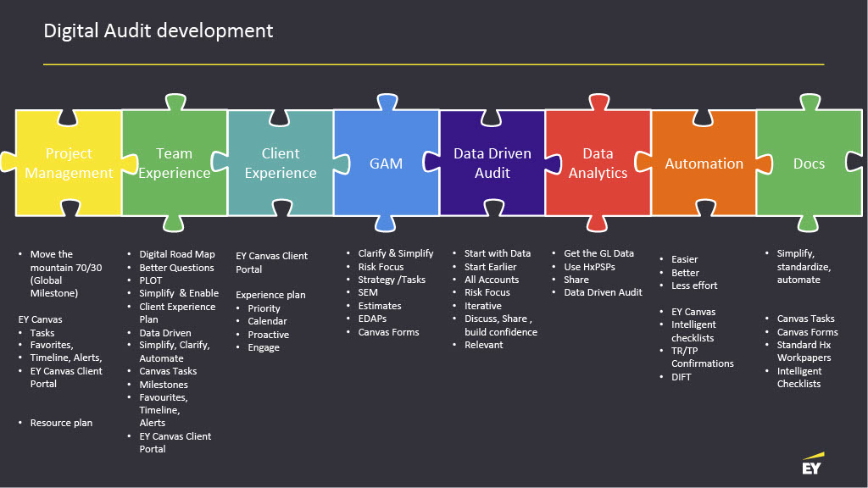Click 'Better' bullet under Automation

(x=685, y=273)
